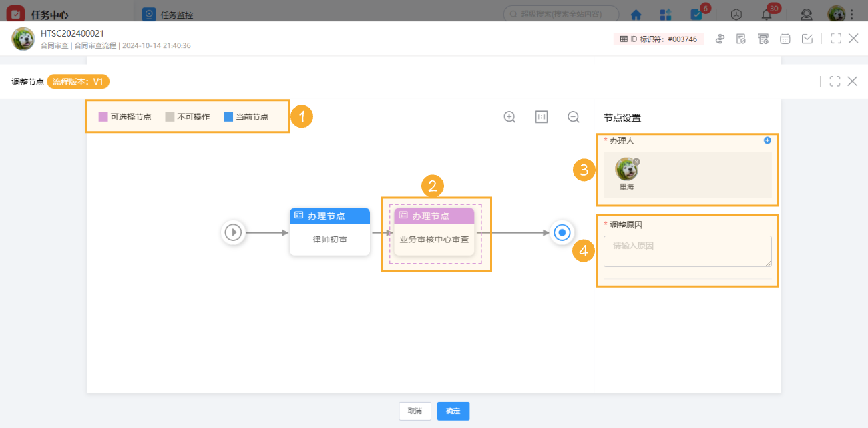Image resolution: width=868 pixels, height=428 pixels.
Task: Confirm node adjustment with 确定 button
Action: 453,411
